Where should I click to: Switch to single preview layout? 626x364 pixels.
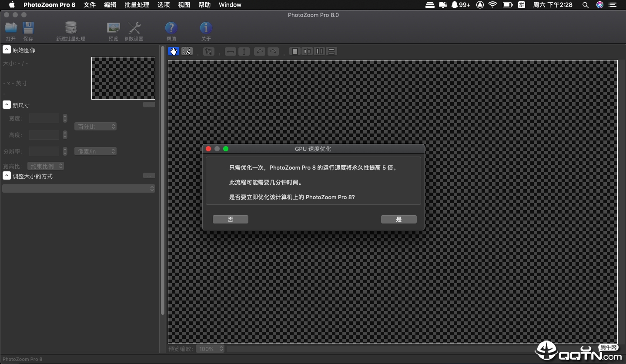[x=295, y=51]
